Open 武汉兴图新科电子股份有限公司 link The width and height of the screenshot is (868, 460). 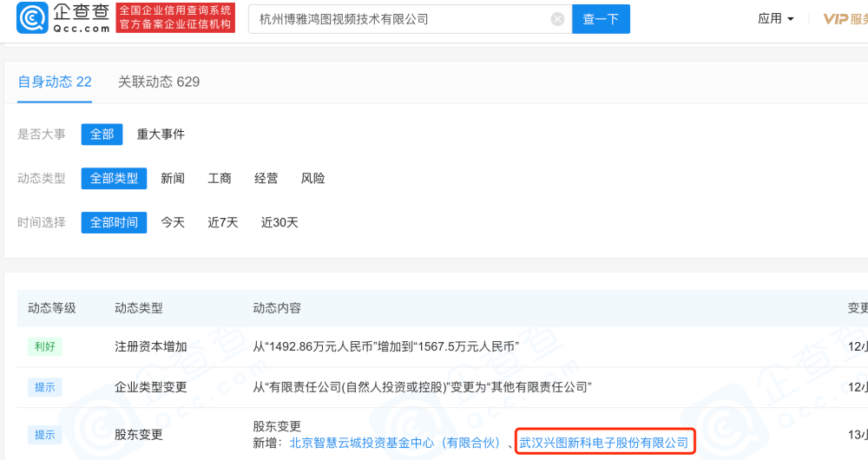604,443
